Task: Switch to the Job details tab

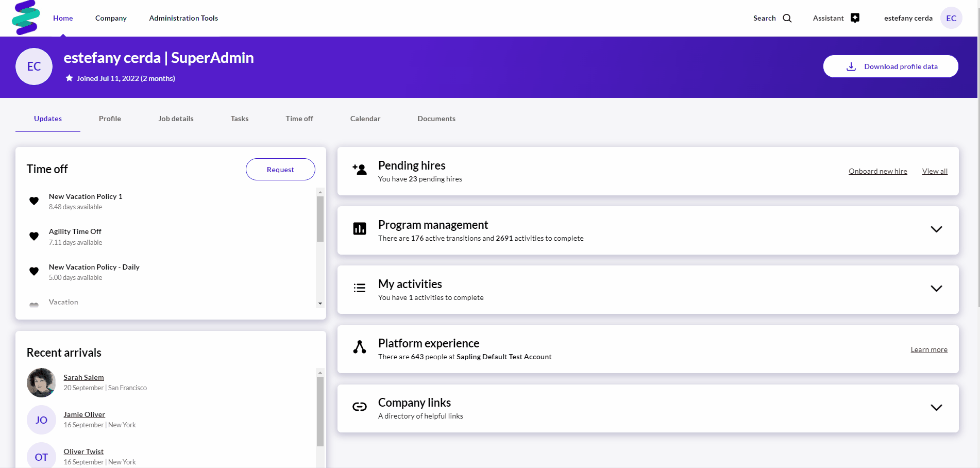Action: click(176, 119)
